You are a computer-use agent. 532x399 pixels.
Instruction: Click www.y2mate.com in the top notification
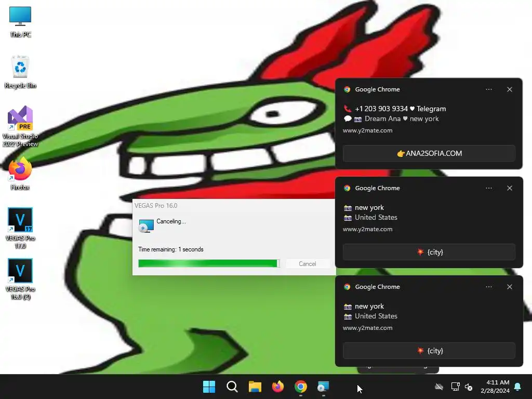[367, 130]
